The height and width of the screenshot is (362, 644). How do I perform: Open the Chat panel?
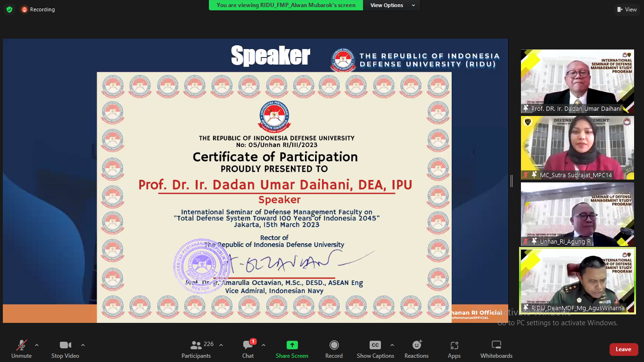[248, 349]
